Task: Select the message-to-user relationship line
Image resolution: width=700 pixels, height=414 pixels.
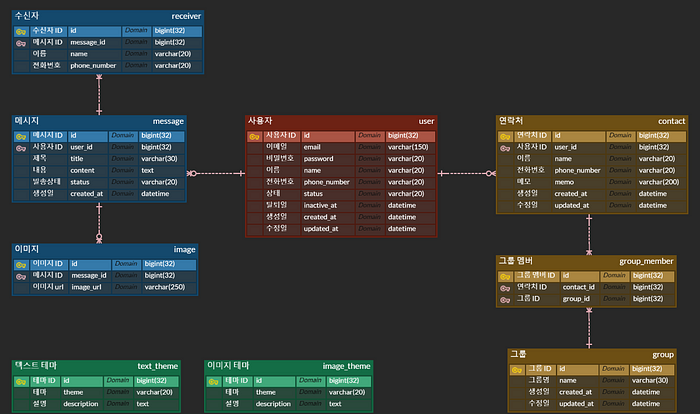Action: pos(216,173)
